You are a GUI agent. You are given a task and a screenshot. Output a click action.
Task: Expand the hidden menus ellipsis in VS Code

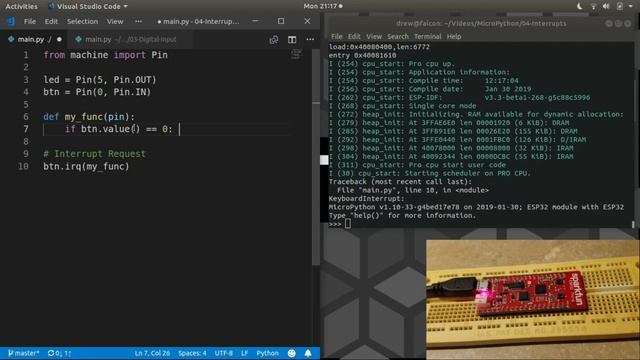click(x=138, y=21)
